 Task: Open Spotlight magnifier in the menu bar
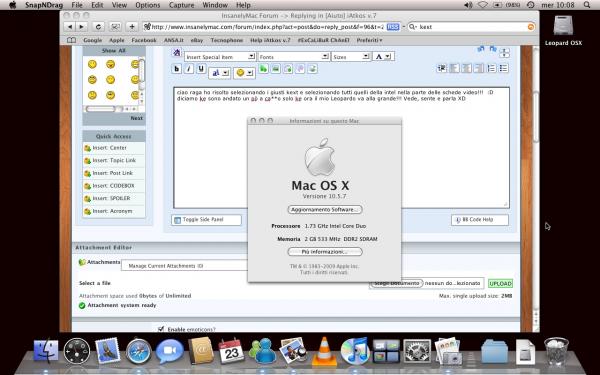pos(587,5)
